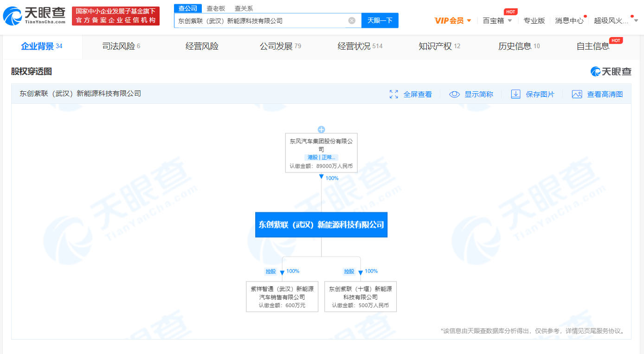Open the VIP会员 dropdown
This screenshot has height=354, width=644.
[453, 20]
